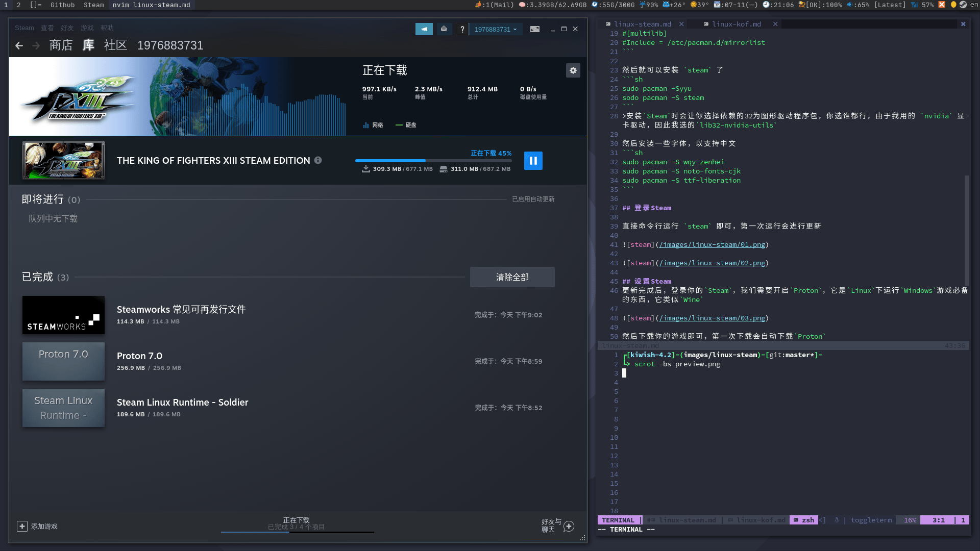
Task: Click the Steam Linux Runtime - Soldier title
Action: coord(182,402)
